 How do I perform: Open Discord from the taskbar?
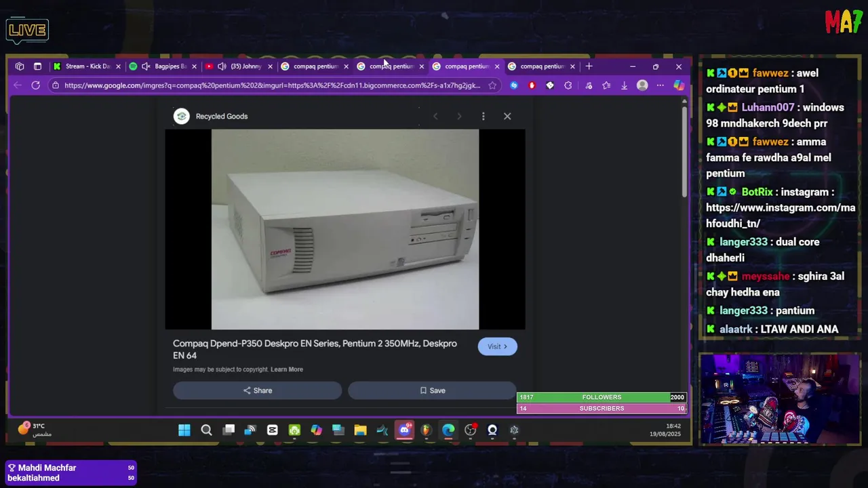point(404,430)
